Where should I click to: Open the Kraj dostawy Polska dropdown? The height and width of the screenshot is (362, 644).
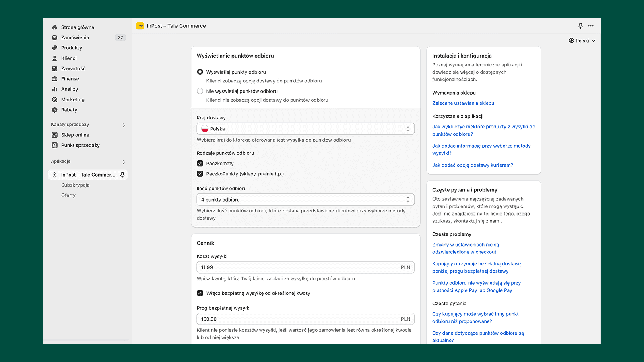pos(305,129)
